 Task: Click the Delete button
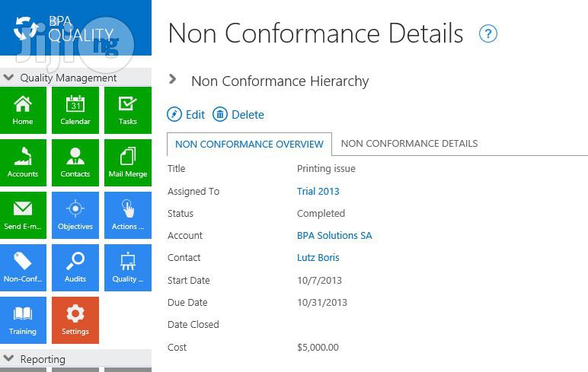tap(238, 114)
